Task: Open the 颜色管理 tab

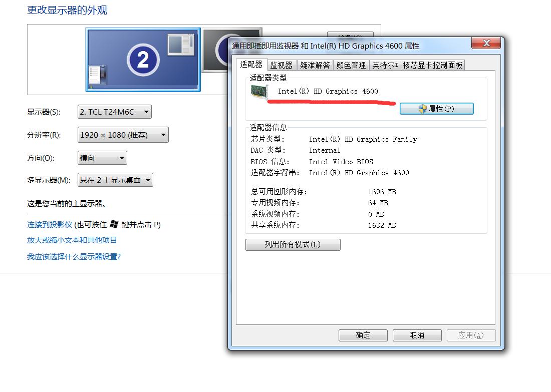Action: (x=351, y=64)
